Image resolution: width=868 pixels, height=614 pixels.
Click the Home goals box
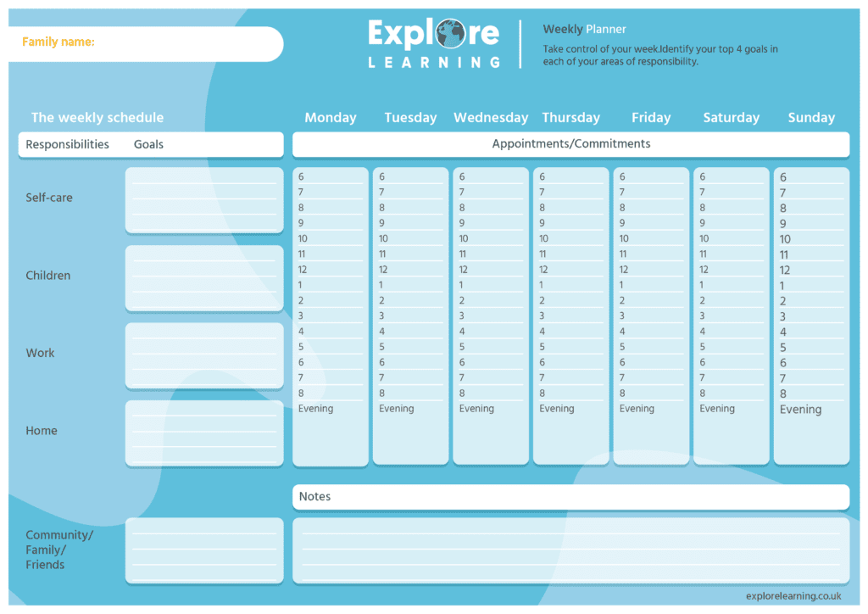[x=204, y=433]
